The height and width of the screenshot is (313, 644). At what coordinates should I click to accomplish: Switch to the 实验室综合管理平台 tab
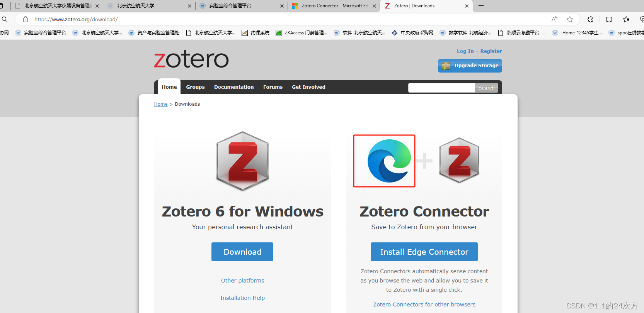pyautogui.click(x=242, y=6)
